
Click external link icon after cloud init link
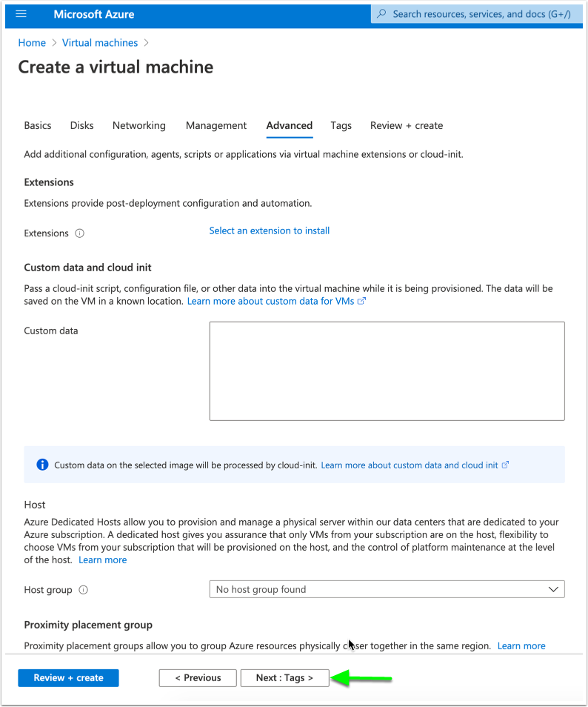pyautogui.click(x=505, y=465)
